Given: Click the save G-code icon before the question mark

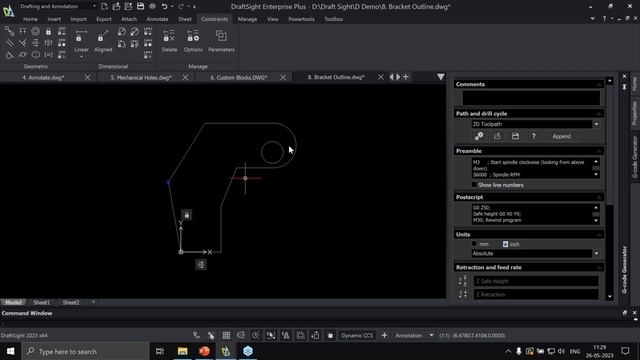Looking at the screenshot, I should (516, 136).
